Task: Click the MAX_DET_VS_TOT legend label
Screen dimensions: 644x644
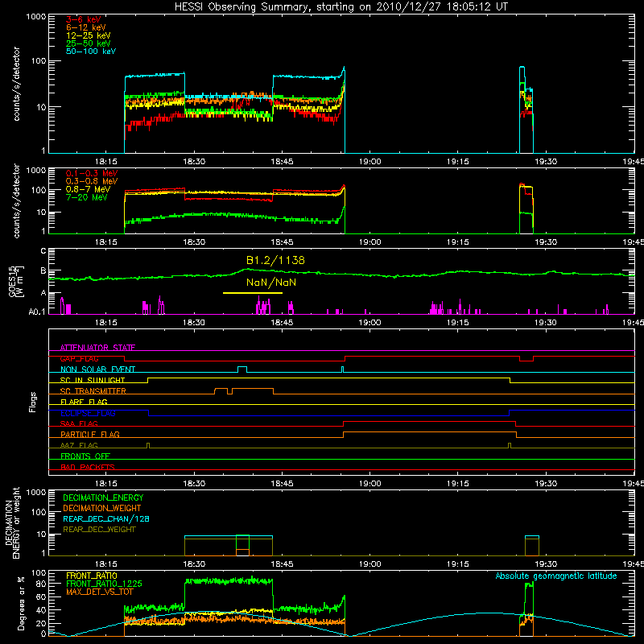Action: [99, 592]
